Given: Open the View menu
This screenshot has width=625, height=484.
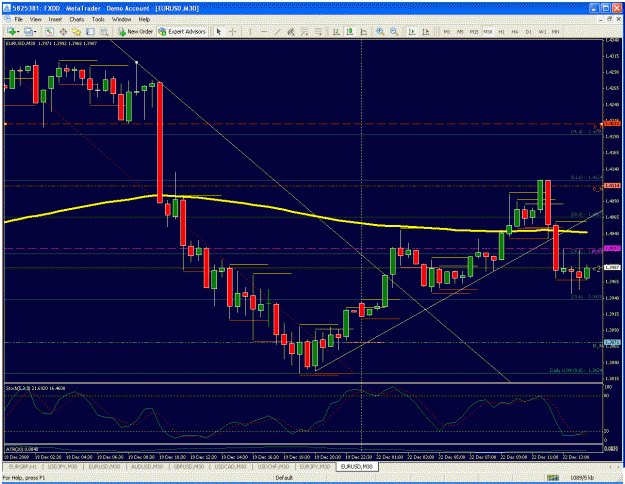Looking at the screenshot, I should [35, 19].
